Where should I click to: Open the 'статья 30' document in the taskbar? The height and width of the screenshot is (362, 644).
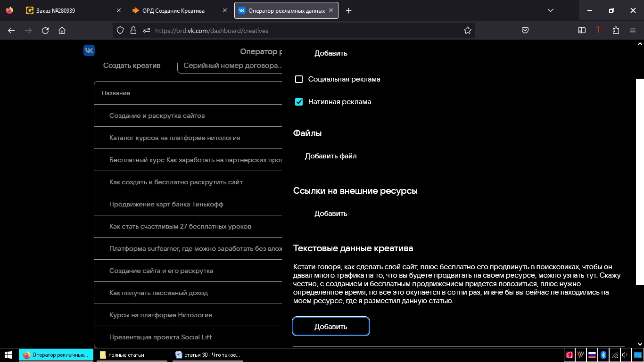208,355
